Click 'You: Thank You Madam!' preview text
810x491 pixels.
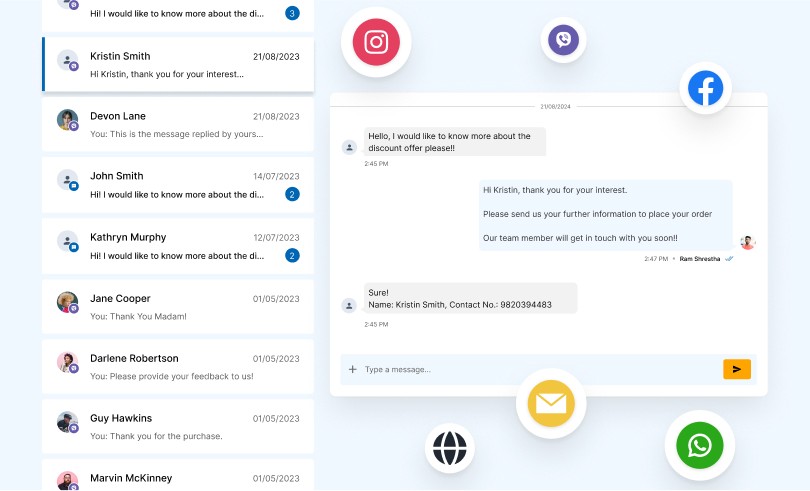(138, 316)
